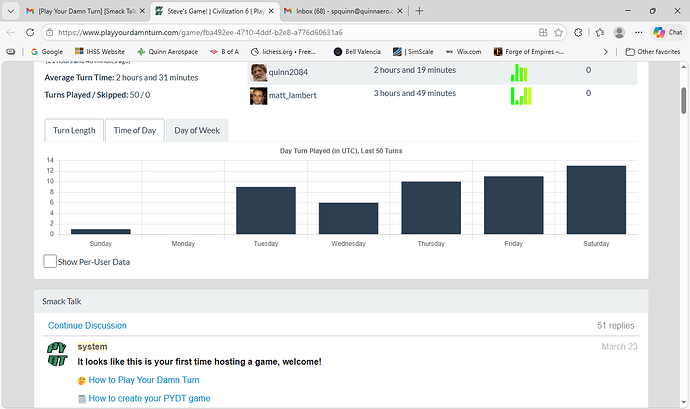This screenshot has height=409, width=690.
Task: Click the PYDT system avatar icon
Action: [58, 354]
